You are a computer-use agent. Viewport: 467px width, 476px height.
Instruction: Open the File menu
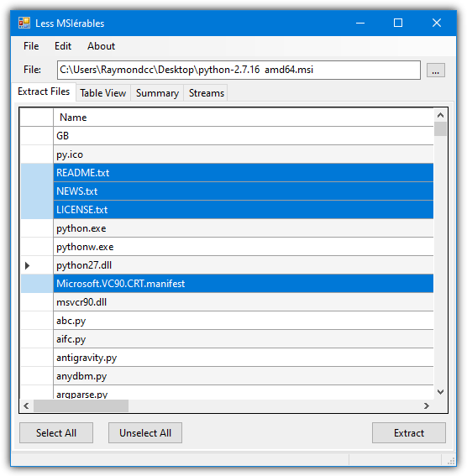point(31,46)
